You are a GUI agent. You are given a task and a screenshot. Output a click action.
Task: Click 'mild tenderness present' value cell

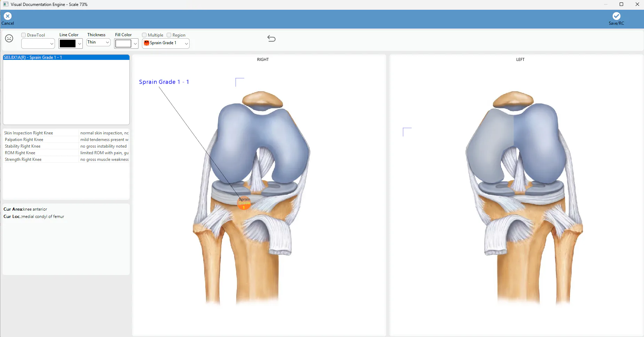(x=104, y=140)
